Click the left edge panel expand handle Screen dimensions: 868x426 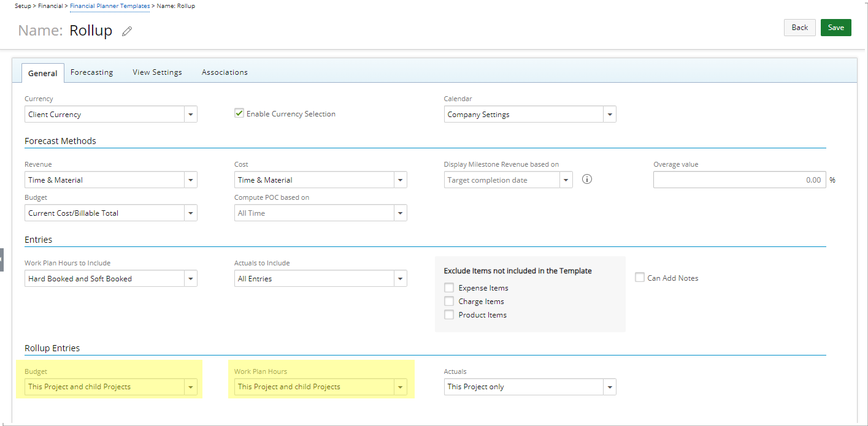coord(2,260)
